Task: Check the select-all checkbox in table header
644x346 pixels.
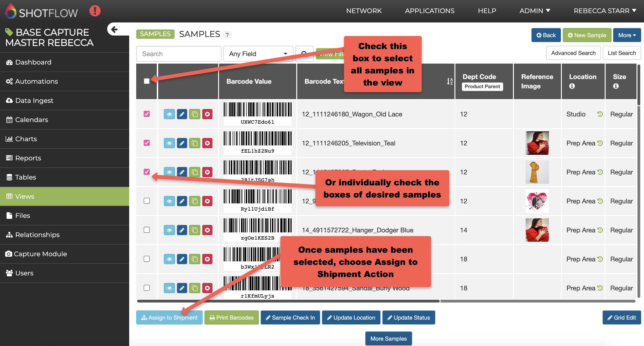Action: pyautogui.click(x=147, y=81)
